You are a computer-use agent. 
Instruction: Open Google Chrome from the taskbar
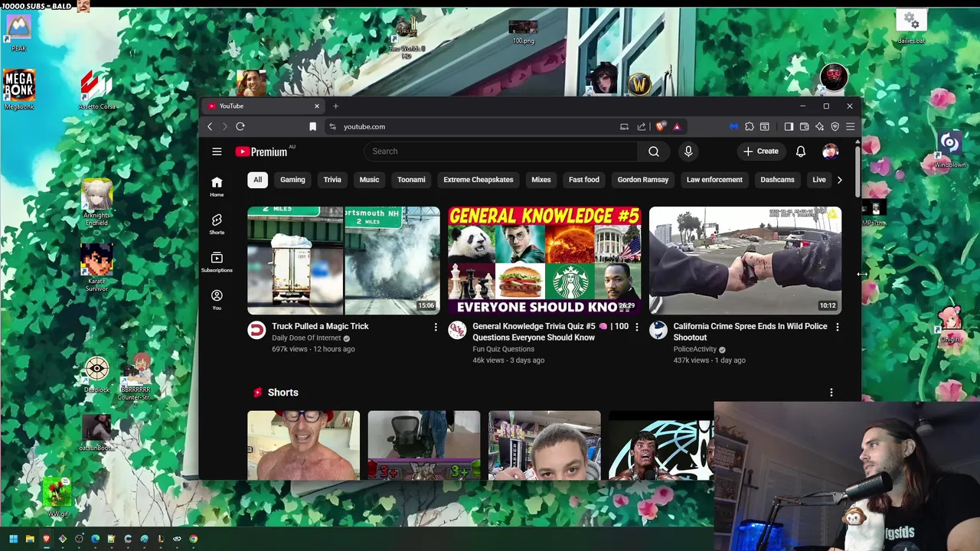pyautogui.click(x=193, y=539)
